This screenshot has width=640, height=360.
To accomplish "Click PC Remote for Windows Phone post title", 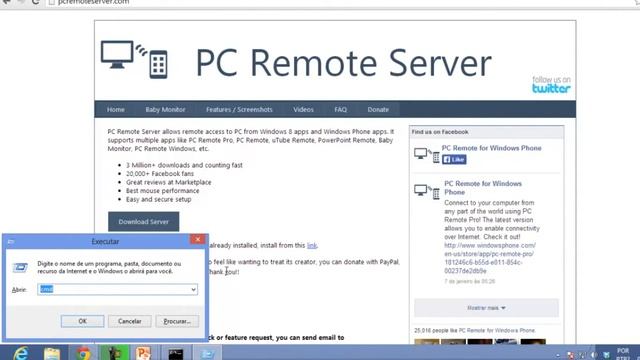I will click(x=483, y=188).
